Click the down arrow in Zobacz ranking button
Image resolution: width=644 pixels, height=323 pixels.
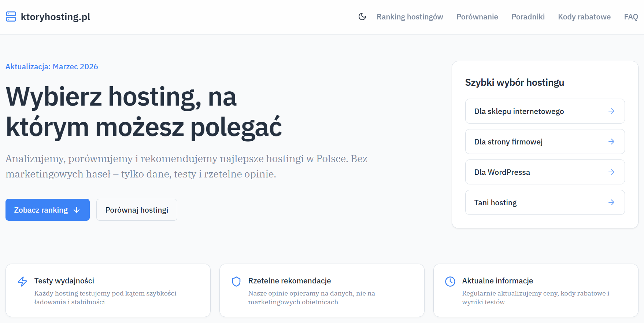tap(77, 210)
